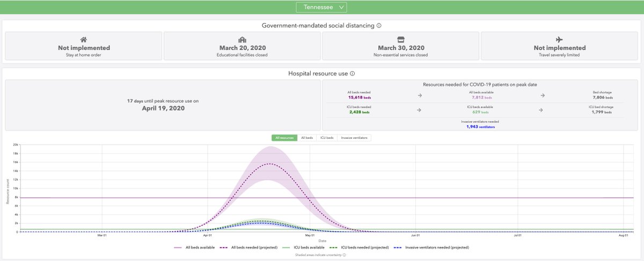This screenshot has height=261, width=644.
Task: Click the store icon for Non-essential services closed
Action: (x=400, y=40)
